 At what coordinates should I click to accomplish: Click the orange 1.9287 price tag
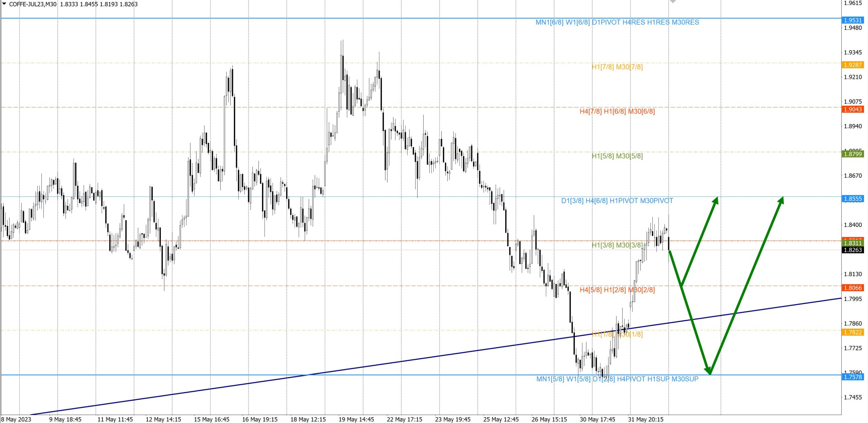(x=852, y=65)
